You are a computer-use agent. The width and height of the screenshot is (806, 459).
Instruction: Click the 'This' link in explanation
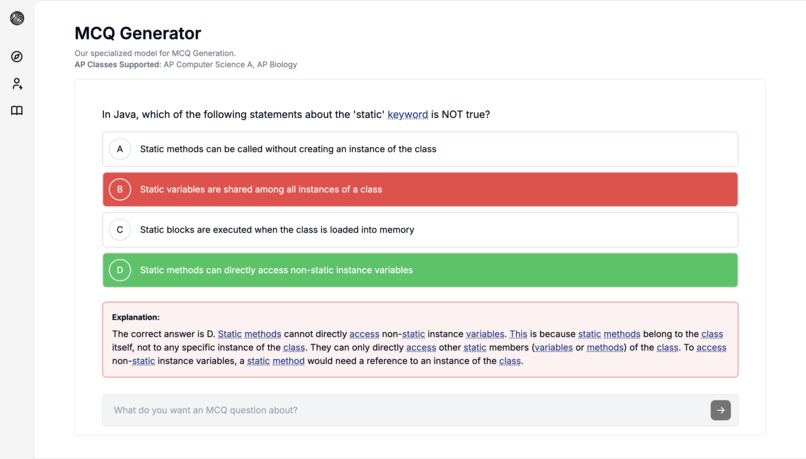[518, 334]
